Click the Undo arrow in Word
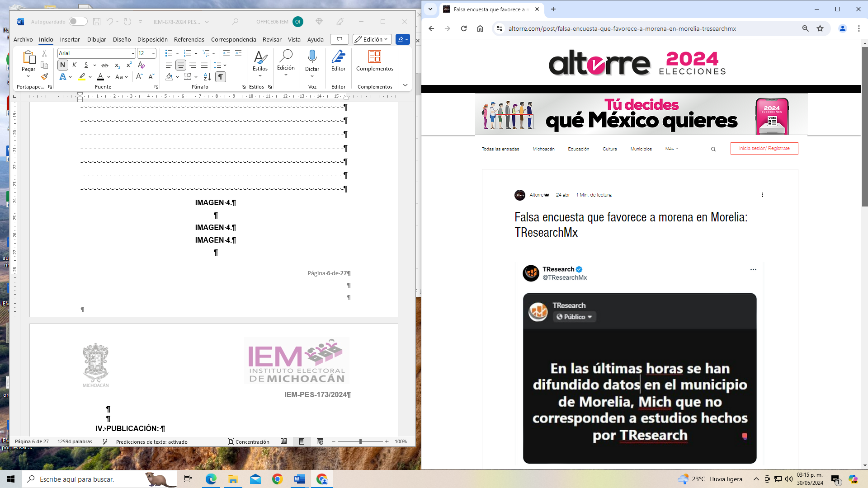The image size is (868, 488). [x=109, y=22]
